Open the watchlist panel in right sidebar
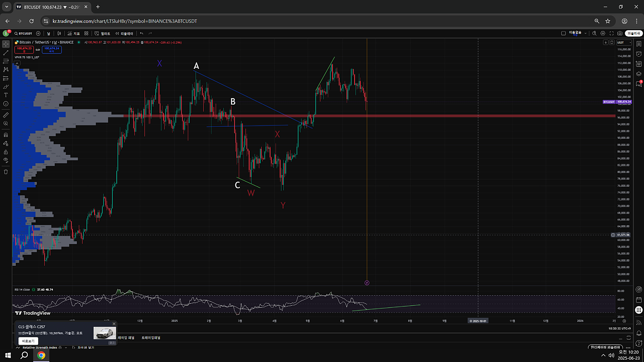The height and width of the screenshot is (362, 644). click(639, 44)
